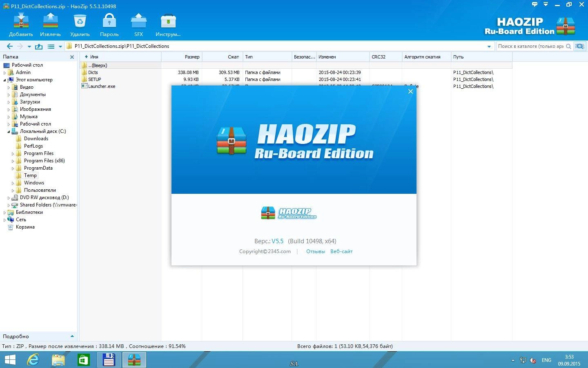Image resolution: width=588 pixels, height=368 pixels.
Task: Close the Папка folder panel with X
Action: click(72, 57)
